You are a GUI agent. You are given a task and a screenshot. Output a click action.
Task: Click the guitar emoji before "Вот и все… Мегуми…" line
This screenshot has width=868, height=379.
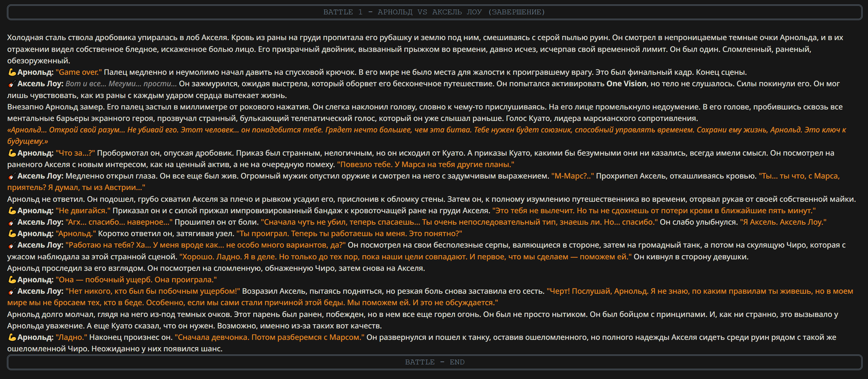[12, 84]
